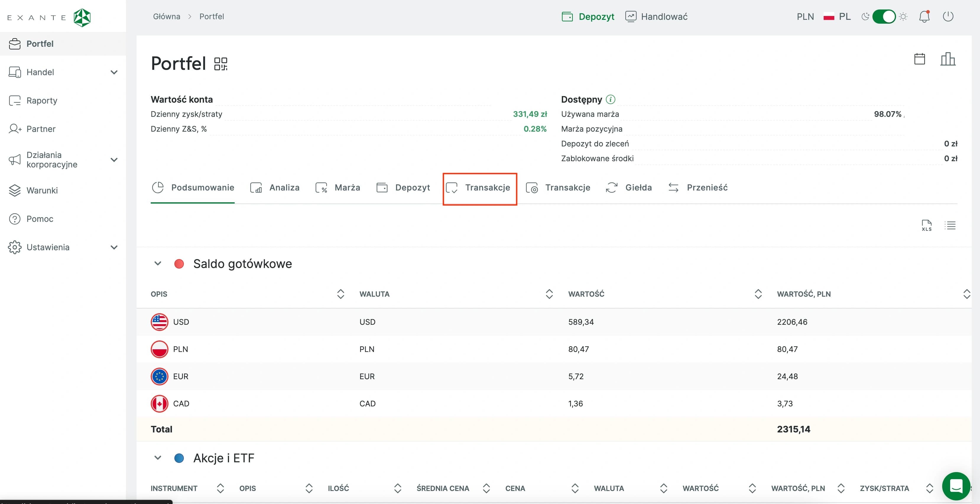Sort Akcje table by ILOŚĆ column
The image size is (980, 504).
[397, 488]
